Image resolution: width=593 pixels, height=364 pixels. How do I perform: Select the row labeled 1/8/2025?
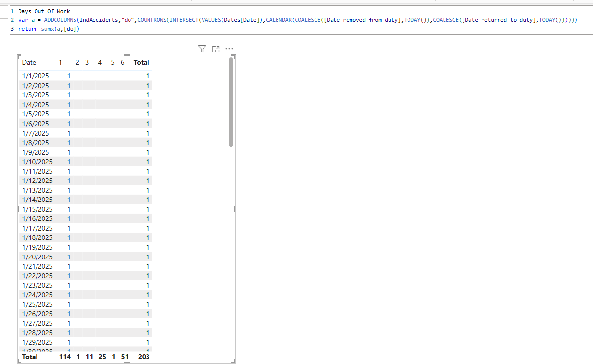[86, 143]
